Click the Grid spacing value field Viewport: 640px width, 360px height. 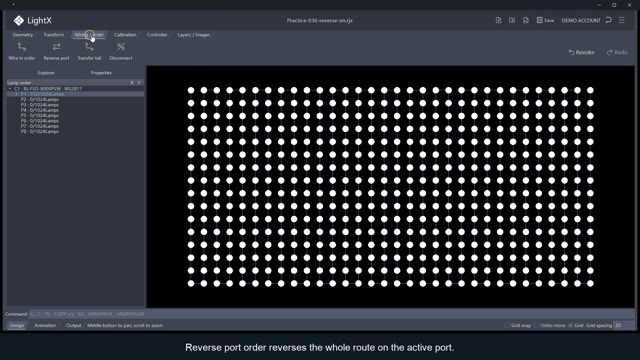(x=624, y=325)
